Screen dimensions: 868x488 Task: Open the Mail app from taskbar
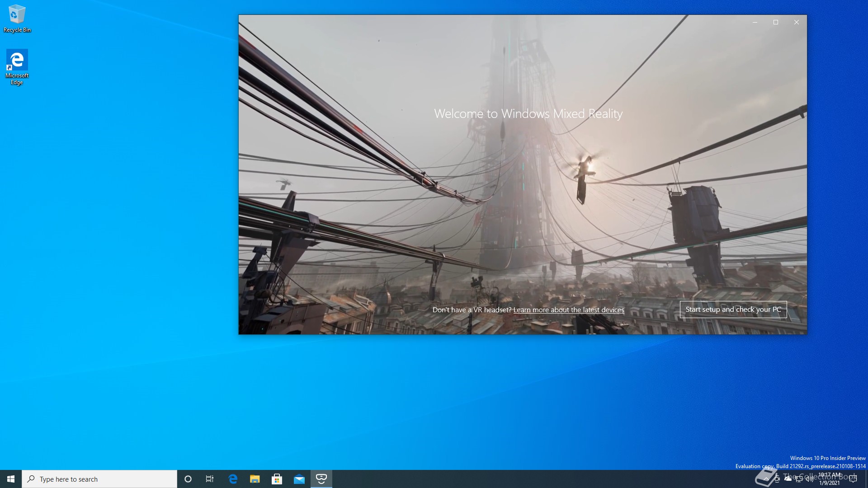click(x=299, y=479)
